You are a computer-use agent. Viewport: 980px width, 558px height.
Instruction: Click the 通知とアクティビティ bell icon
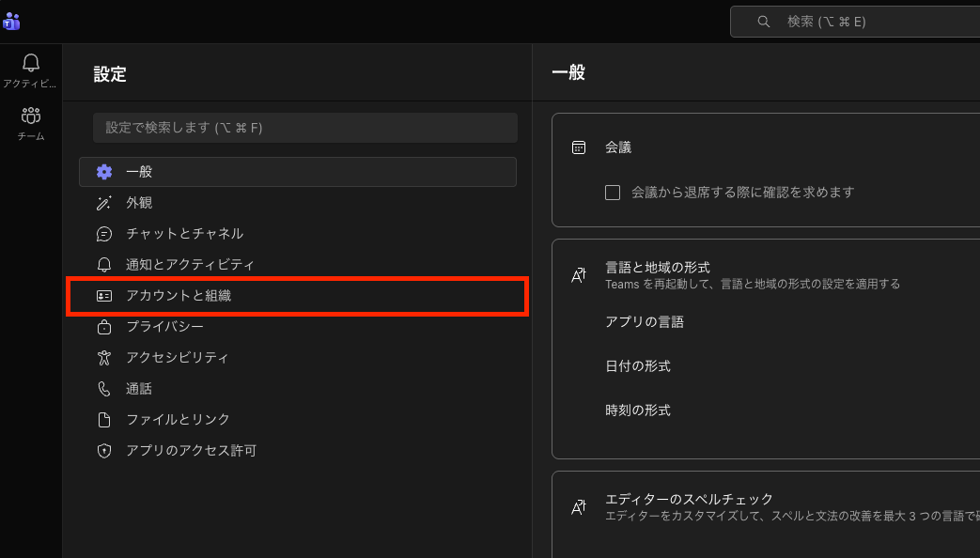click(104, 265)
